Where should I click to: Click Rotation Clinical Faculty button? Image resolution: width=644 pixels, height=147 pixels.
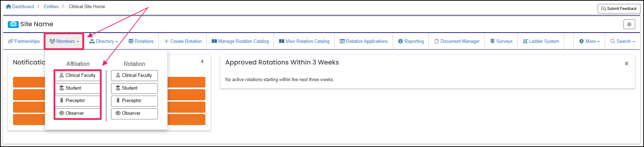click(134, 75)
